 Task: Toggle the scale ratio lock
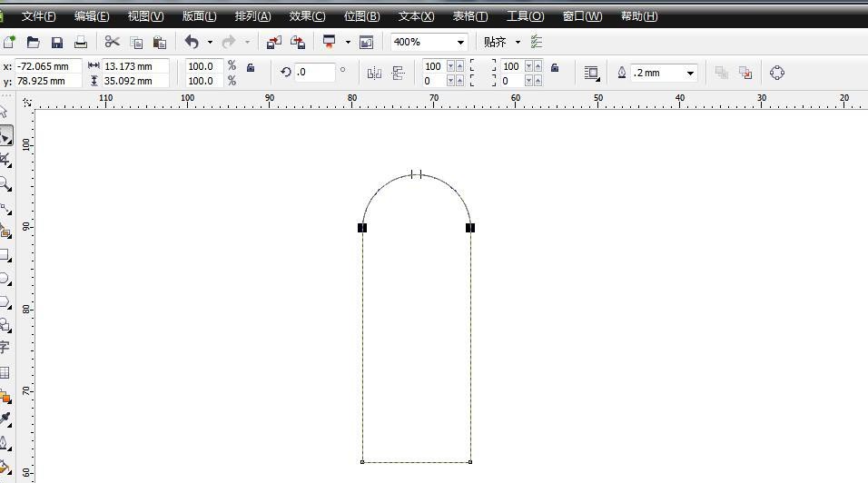(251, 67)
